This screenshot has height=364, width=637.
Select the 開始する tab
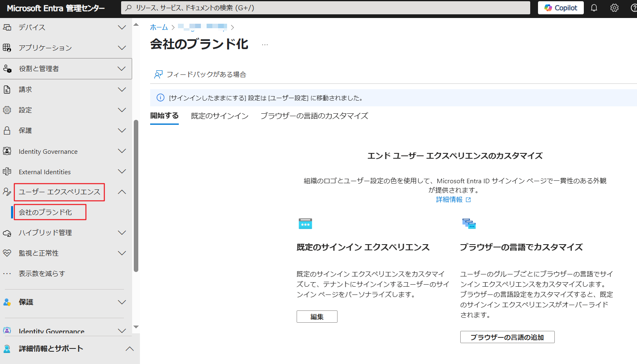(x=164, y=116)
